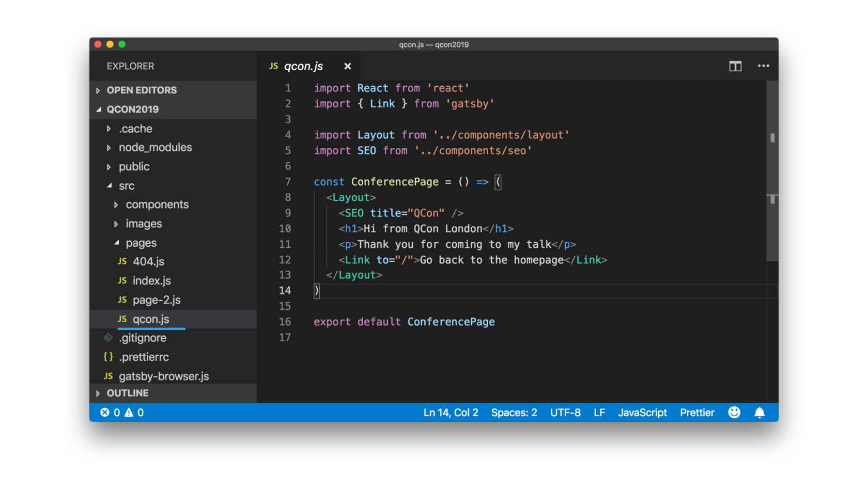The image size is (868, 488).
Task: Click the JS file icon beside 404.js
Action: 122,261
